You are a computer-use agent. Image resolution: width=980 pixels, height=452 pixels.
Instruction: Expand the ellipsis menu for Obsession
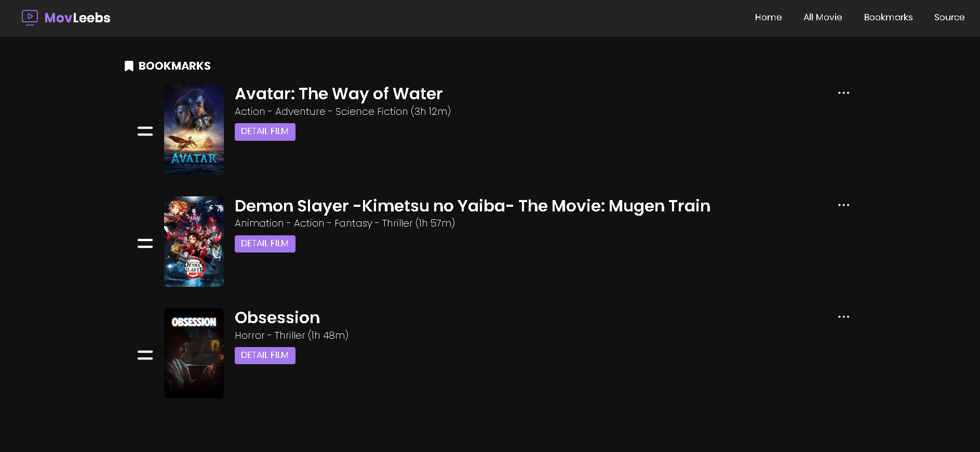(843, 317)
